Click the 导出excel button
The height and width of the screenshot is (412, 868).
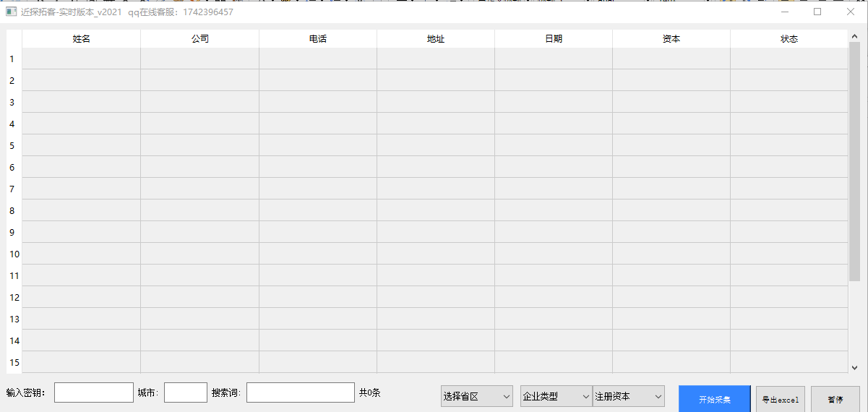781,399
